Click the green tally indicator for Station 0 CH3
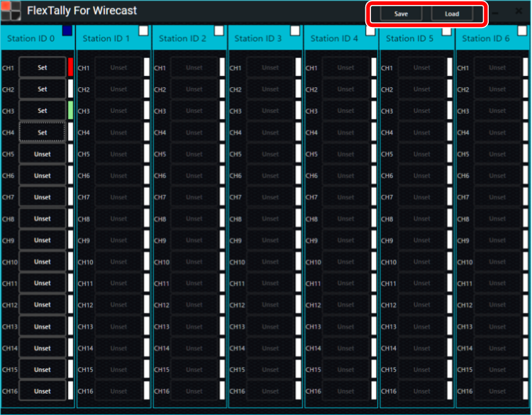 70,111
